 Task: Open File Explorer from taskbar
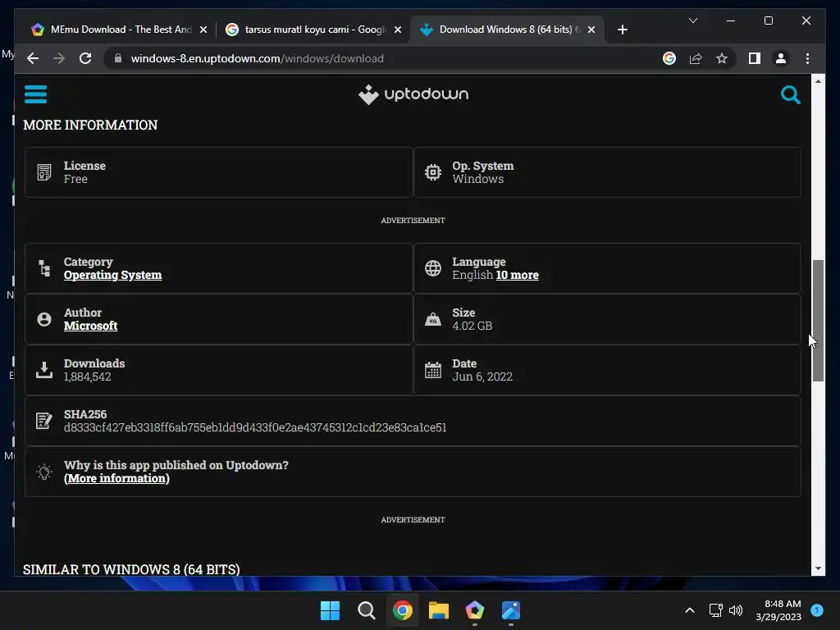(439, 610)
